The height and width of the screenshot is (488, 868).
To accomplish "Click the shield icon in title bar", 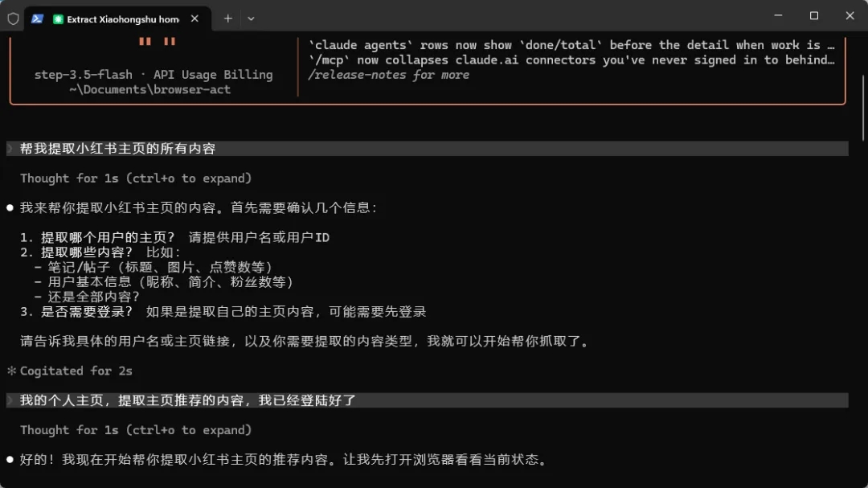I will point(14,18).
